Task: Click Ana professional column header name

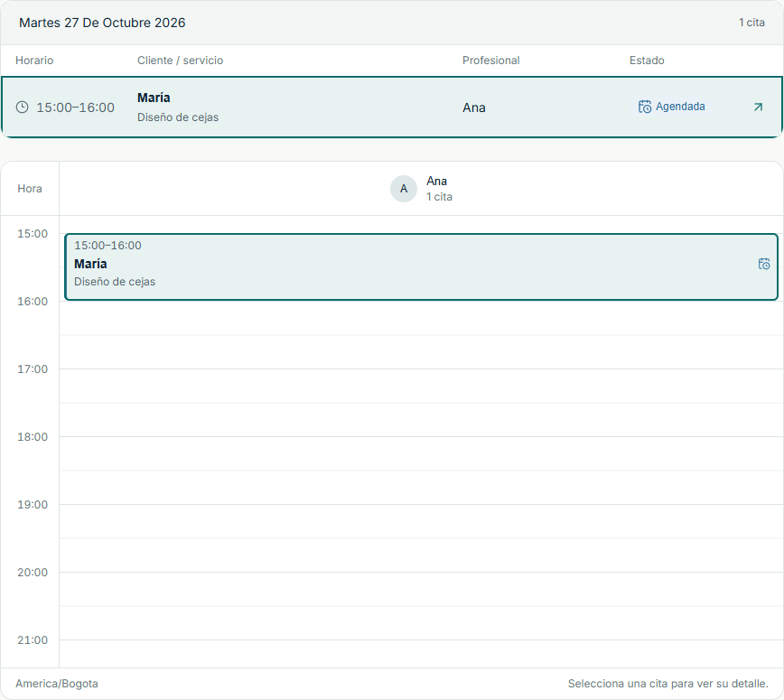Action: (436, 181)
